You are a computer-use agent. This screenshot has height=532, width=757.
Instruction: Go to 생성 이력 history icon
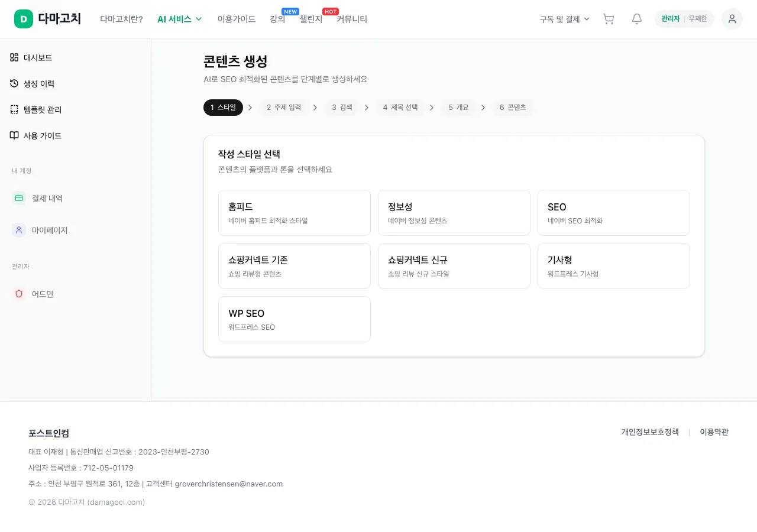click(x=14, y=83)
